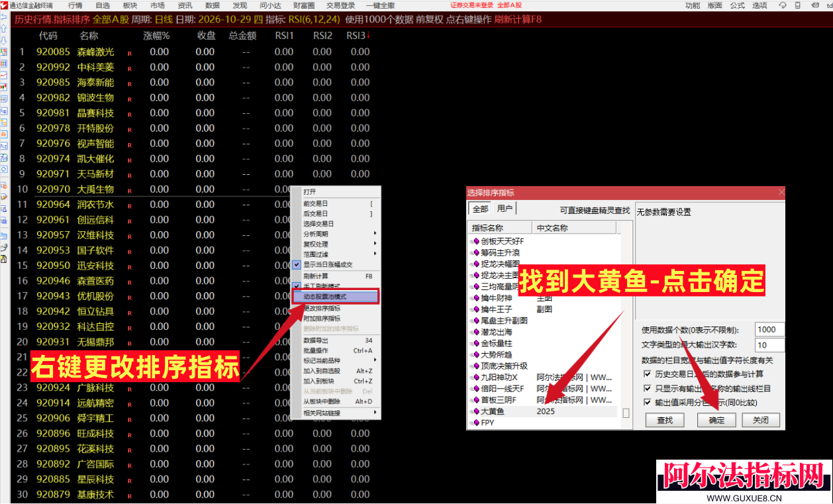
Task: Select 选择交易日 in context menu
Action: pyautogui.click(x=336, y=224)
